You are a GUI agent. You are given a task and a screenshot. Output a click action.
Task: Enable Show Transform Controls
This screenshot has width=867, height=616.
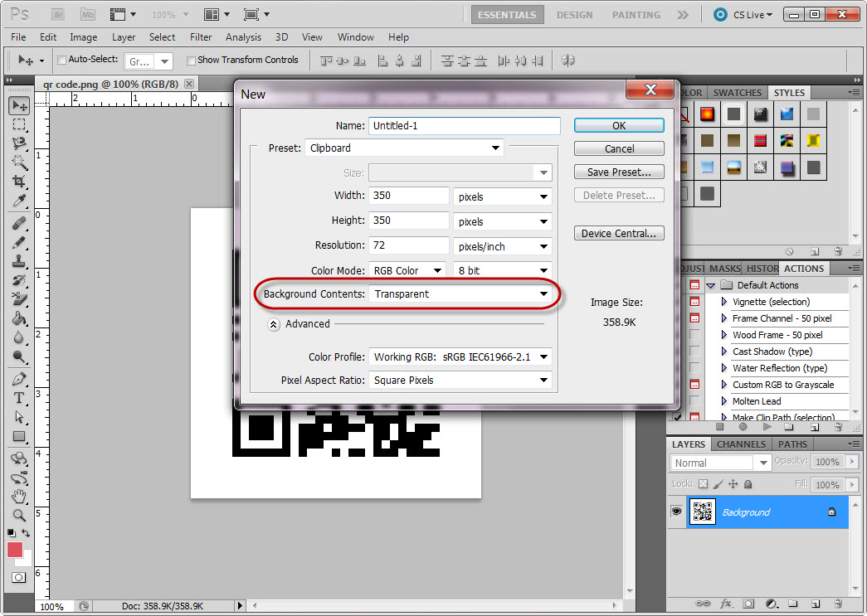(191, 60)
